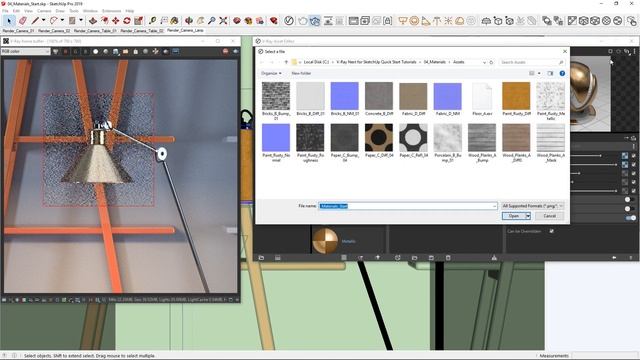The width and height of the screenshot is (640, 360).
Task: Click the Search Assets field
Action: [532, 62]
